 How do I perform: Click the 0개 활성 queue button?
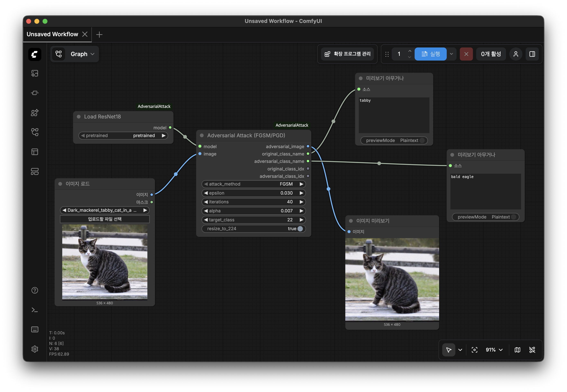click(491, 54)
